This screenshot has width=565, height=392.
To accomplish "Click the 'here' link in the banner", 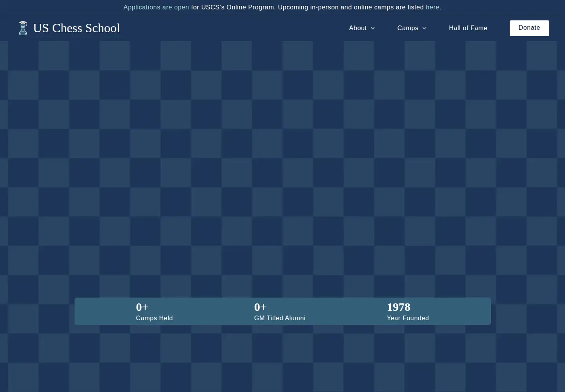I will click(x=432, y=7).
